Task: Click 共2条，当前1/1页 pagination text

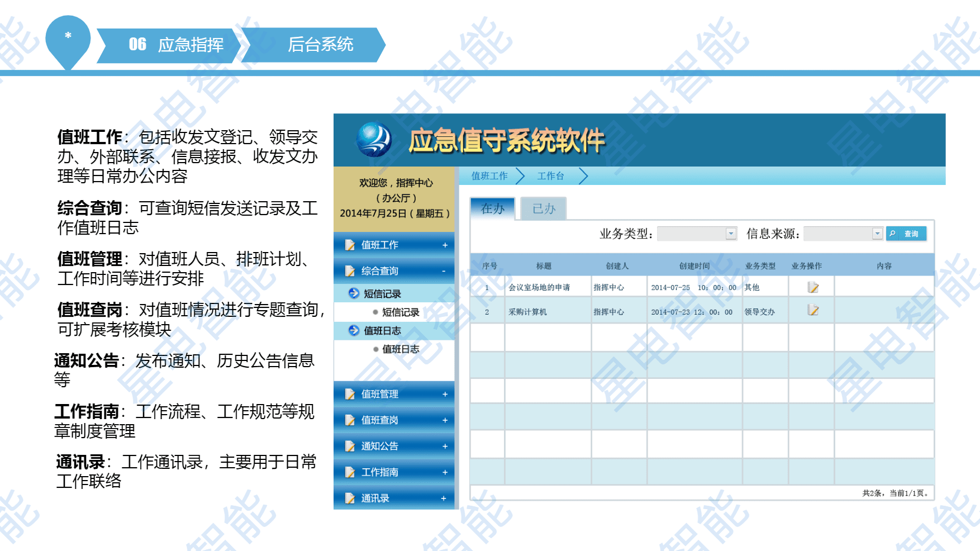Action: [x=896, y=493]
